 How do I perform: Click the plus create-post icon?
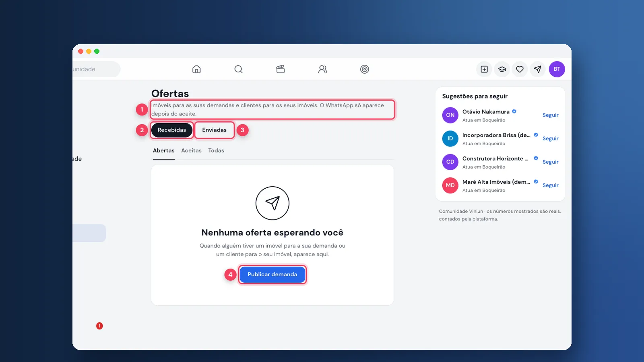(484, 69)
